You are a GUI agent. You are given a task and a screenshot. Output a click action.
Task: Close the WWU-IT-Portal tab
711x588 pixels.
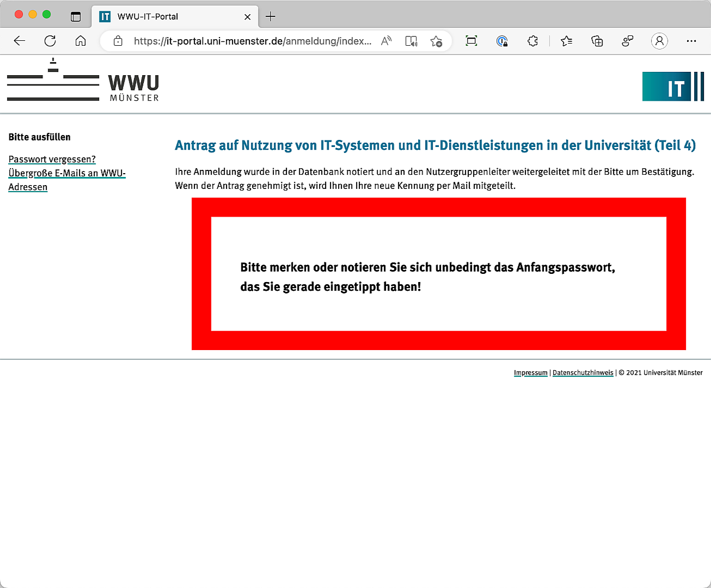(247, 17)
